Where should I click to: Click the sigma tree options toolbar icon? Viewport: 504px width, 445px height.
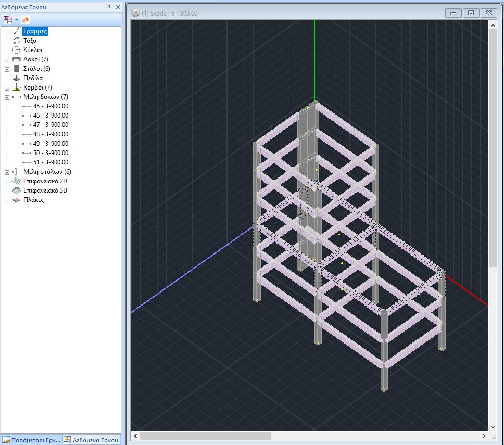pos(8,20)
